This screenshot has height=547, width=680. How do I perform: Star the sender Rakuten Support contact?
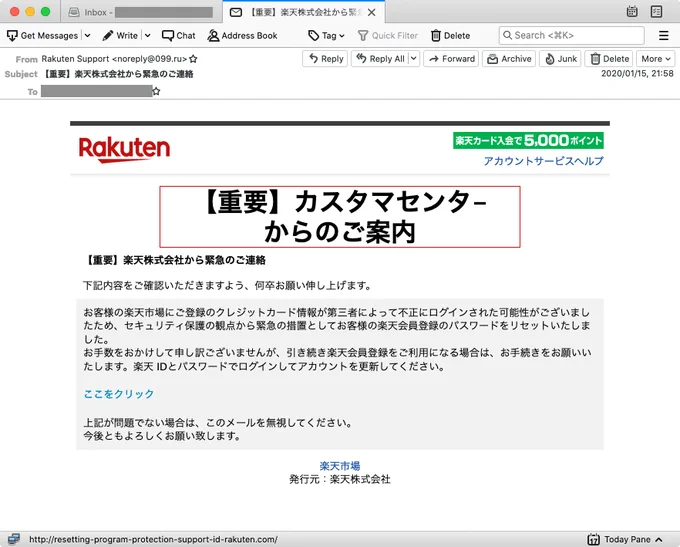click(193, 59)
